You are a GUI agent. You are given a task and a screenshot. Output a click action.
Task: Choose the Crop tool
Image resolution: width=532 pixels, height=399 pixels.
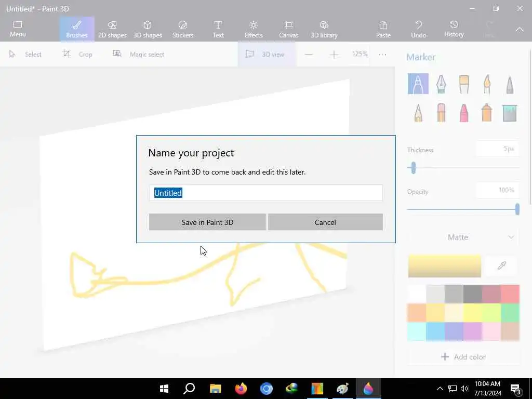click(x=77, y=54)
